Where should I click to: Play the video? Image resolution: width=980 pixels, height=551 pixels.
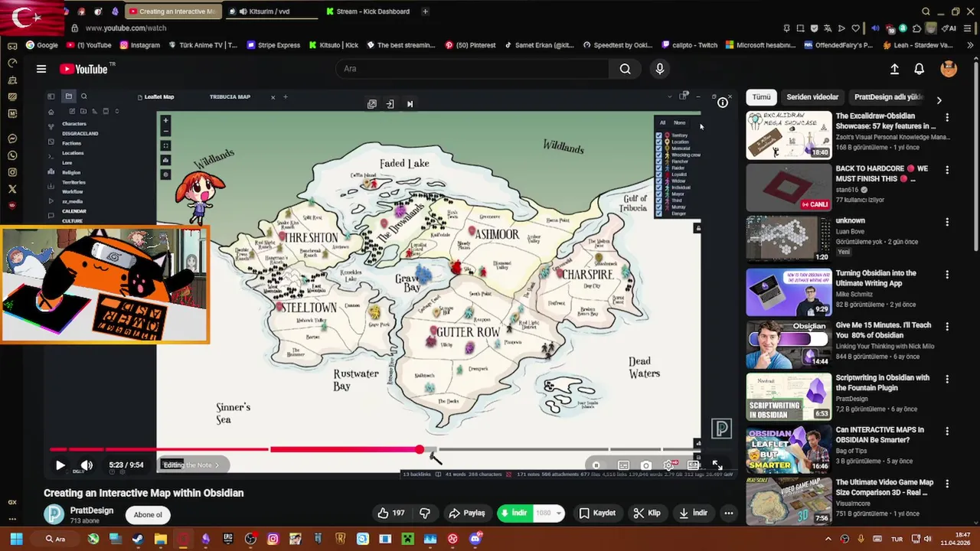[60, 465]
